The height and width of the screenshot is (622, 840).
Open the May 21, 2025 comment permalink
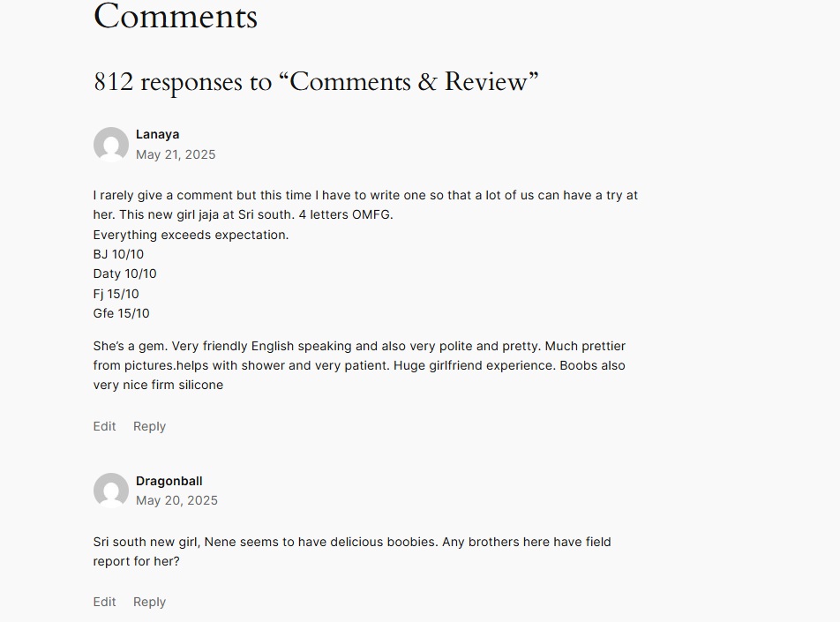(x=176, y=154)
